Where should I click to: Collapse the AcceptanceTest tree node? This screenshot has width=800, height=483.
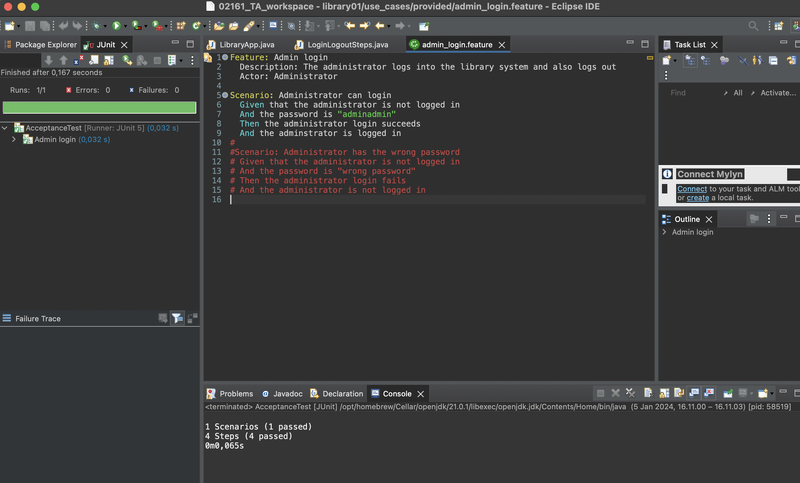5,128
